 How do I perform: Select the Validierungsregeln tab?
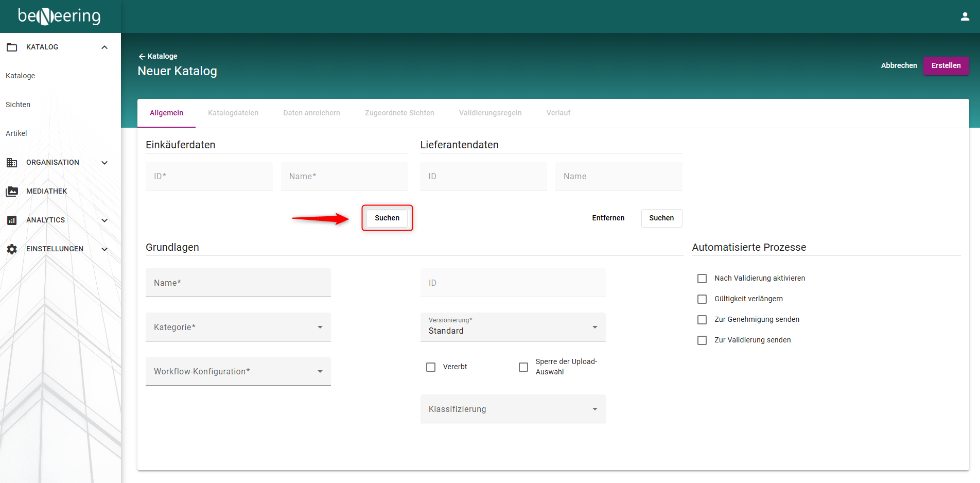(490, 113)
